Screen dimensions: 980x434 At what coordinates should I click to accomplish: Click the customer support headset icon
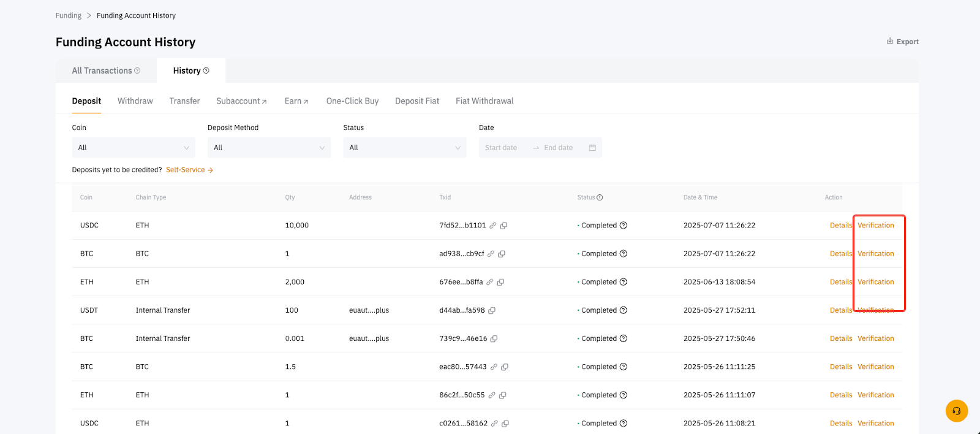pyautogui.click(x=956, y=411)
